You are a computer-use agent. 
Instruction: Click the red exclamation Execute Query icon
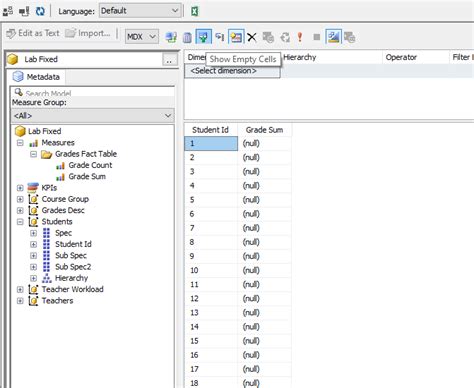coord(300,37)
